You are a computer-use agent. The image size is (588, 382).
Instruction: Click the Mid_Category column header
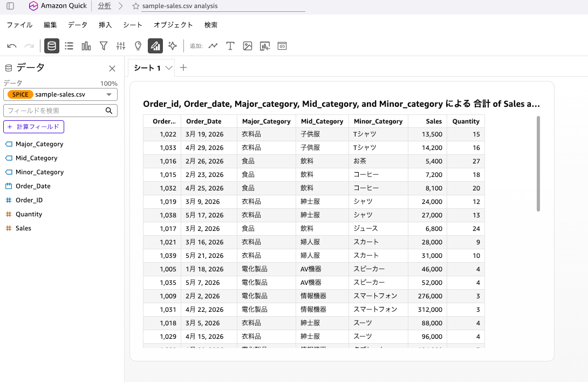[x=322, y=121]
